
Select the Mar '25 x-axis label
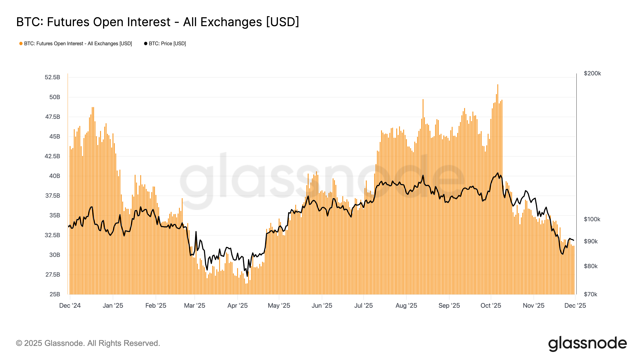(x=194, y=305)
